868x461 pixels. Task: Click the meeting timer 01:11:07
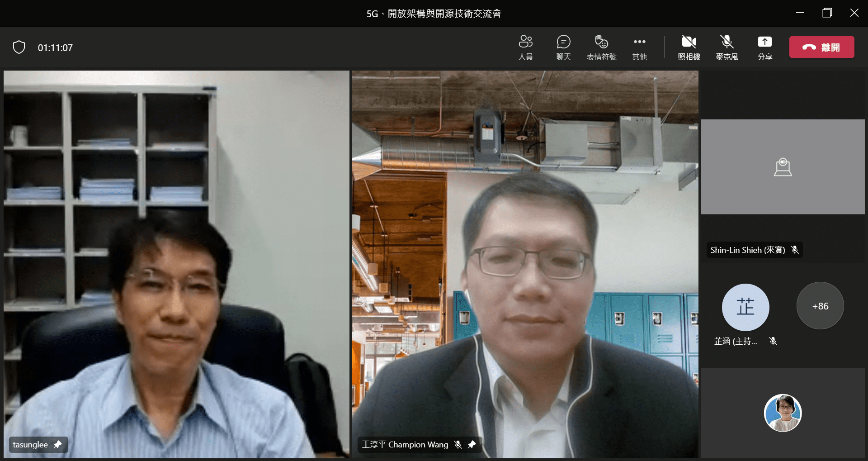click(x=55, y=48)
